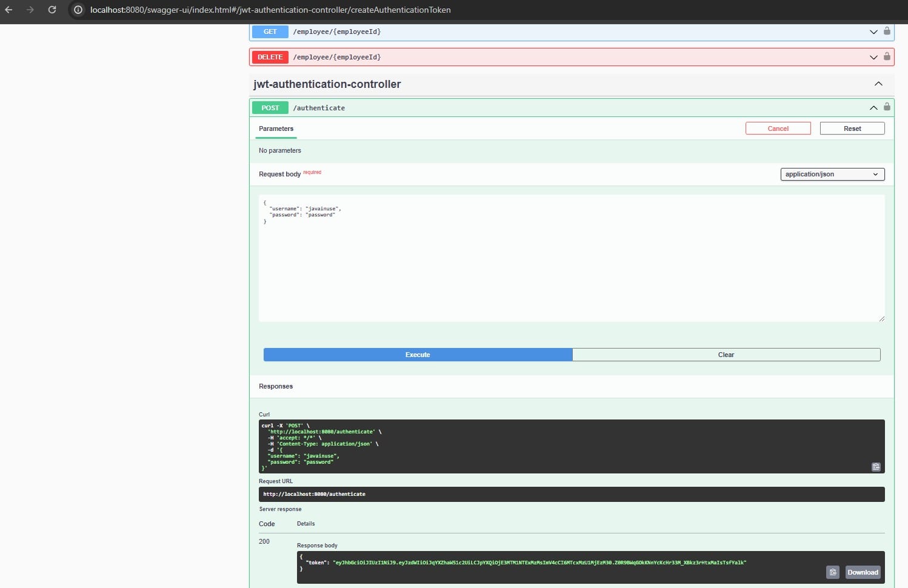This screenshot has height=588, width=908.
Task: Click the jwt-authentication-controller heading
Action: tap(327, 84)
